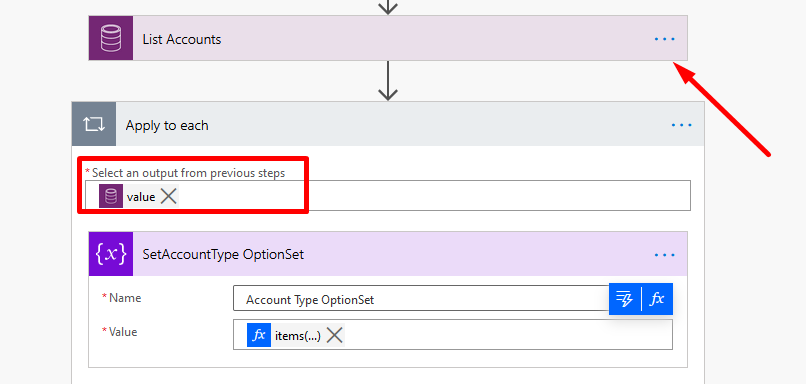Click the SetAccountType variable braces icon
This screenshot has width=806, height=384.
click(x=111, y=254)
